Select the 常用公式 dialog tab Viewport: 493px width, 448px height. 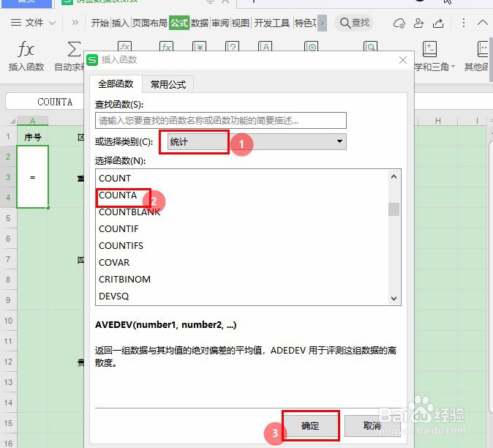pyautogui.click(x=168, y=84)
